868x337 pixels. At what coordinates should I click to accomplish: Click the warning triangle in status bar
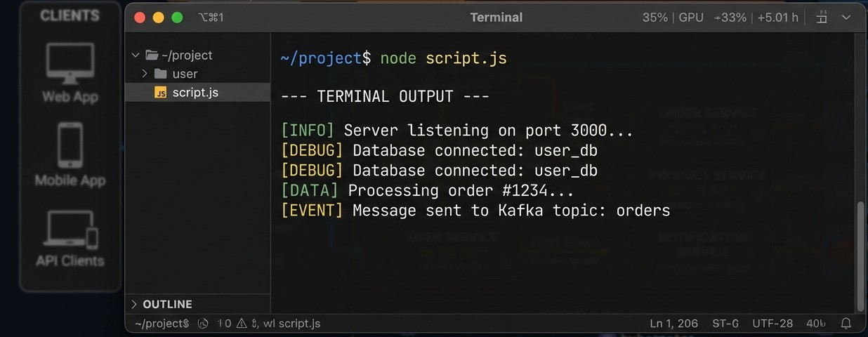coord(242,323)
